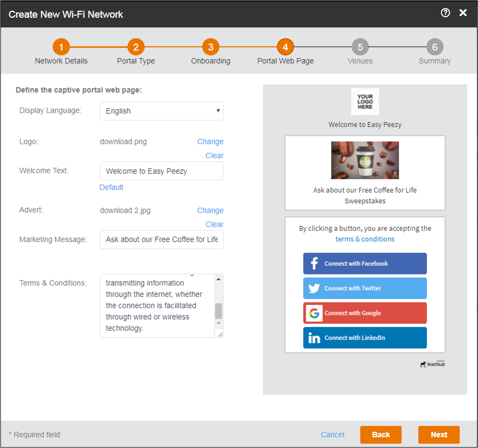This screenshot has height=448, width=478.
Task: Go to step 1 Network Details
Action: [61, 47]
